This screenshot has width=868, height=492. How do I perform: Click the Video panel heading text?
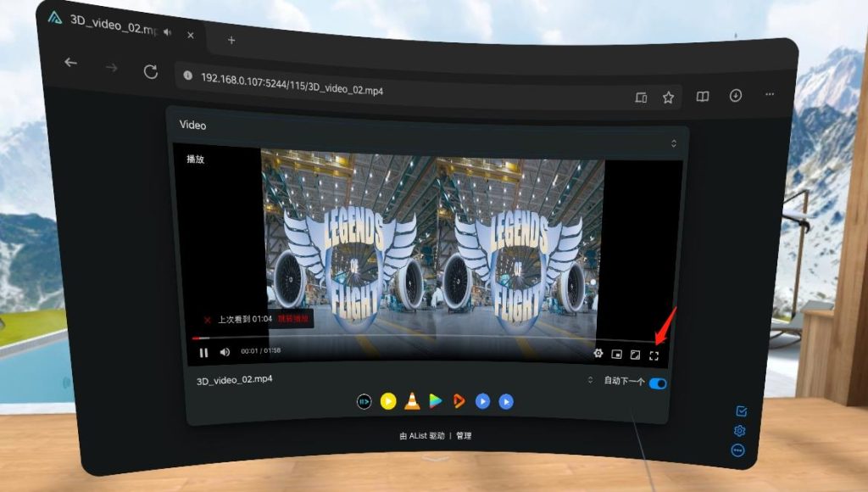pos(192,126)
